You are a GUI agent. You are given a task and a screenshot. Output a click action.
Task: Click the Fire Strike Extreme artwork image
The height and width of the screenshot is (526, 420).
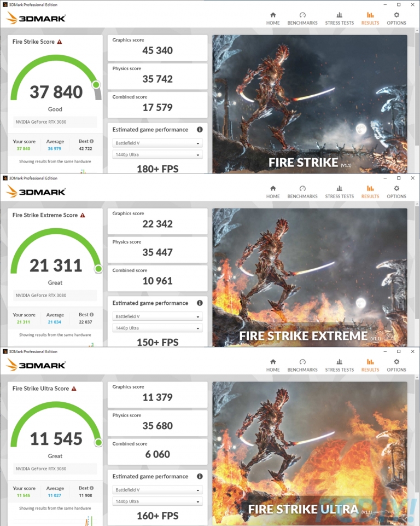310,278
